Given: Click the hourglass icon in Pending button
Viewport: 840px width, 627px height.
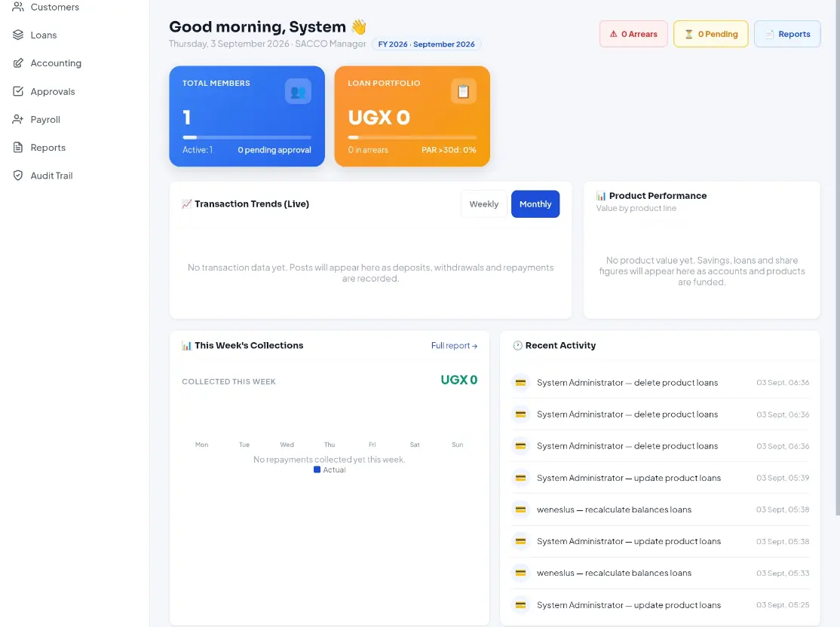Looking at the screenshot, I should (x=689, y=34).
